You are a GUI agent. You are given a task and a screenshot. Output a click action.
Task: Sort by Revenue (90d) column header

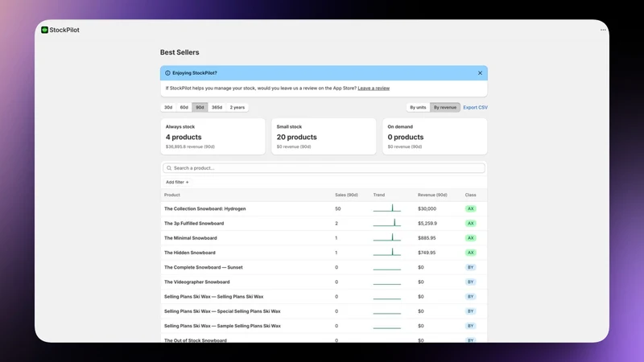432,195
